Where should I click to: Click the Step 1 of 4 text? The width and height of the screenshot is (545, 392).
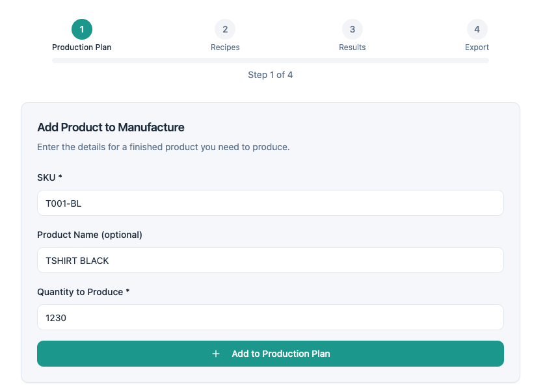[271, 75]
